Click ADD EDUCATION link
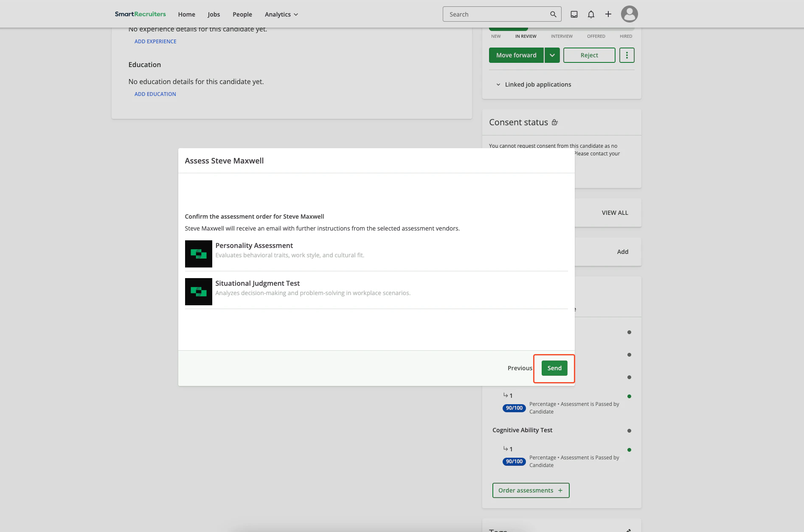 [155, 94]
